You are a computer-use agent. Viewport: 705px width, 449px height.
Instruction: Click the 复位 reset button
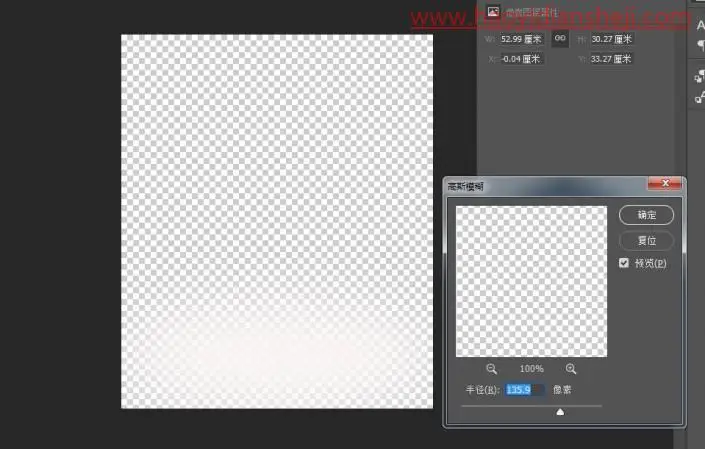click(646, 240)
